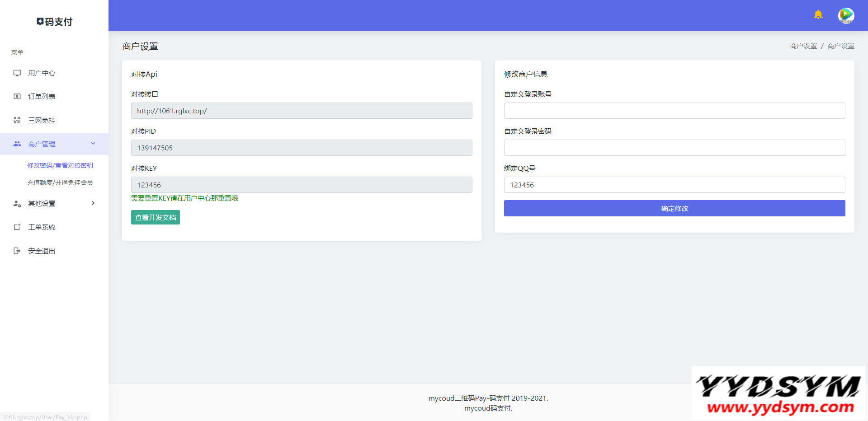Click the 订单列表 sidebar icon
Viewport: 868px width, 421px height.
(x=17, y=97)
